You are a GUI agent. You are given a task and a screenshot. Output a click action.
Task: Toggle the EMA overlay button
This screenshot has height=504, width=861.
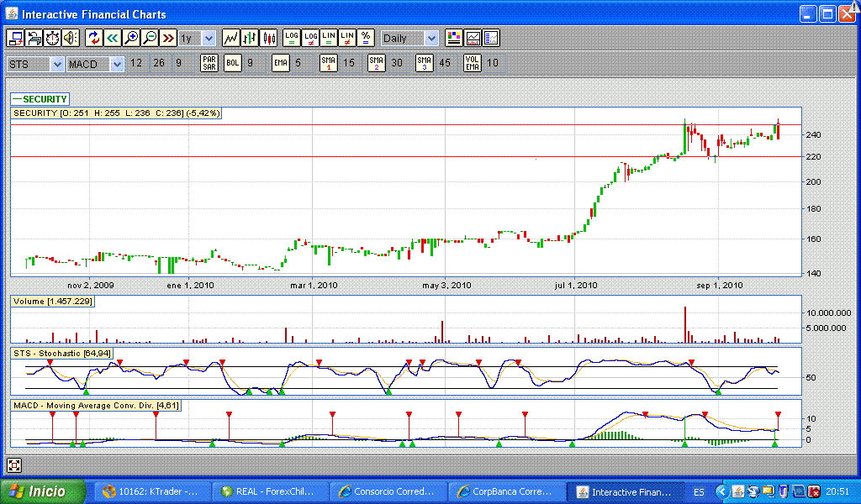[x=281, y=63]
